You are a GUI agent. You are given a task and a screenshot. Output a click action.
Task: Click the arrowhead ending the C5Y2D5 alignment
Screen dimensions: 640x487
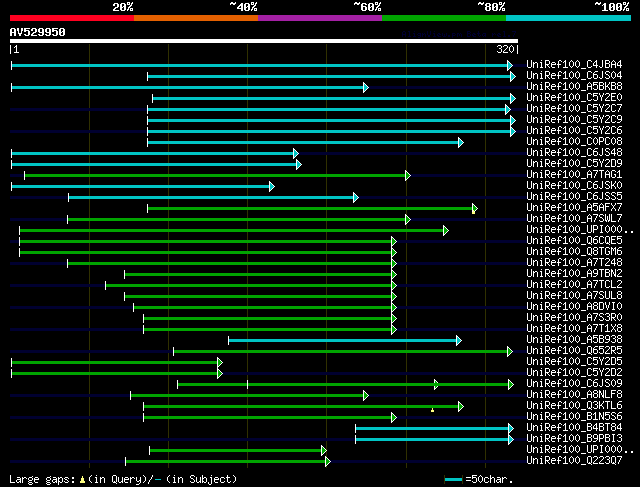pos(220,362)
